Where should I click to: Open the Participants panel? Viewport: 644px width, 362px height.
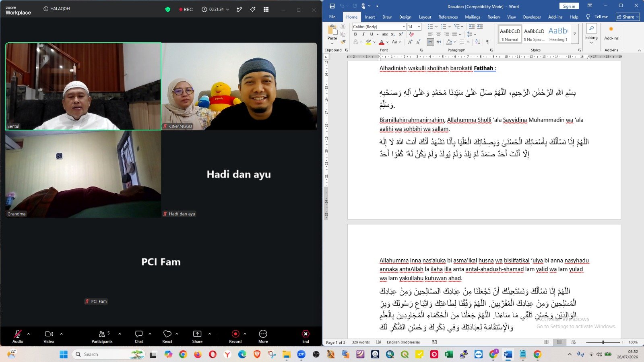click(102, 337)
